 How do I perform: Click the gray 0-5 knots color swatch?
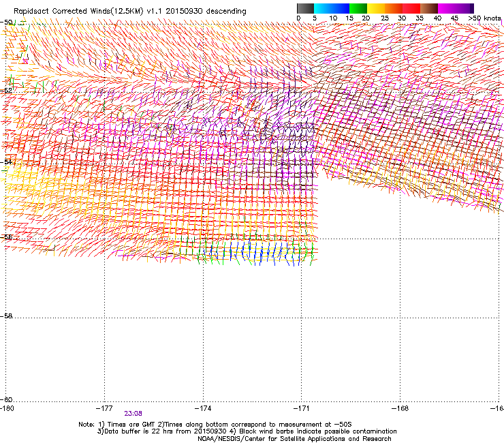pos(305,8)
